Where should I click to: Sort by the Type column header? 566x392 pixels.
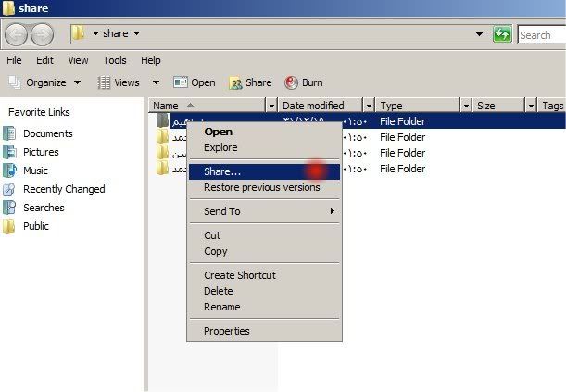[418, 106]
